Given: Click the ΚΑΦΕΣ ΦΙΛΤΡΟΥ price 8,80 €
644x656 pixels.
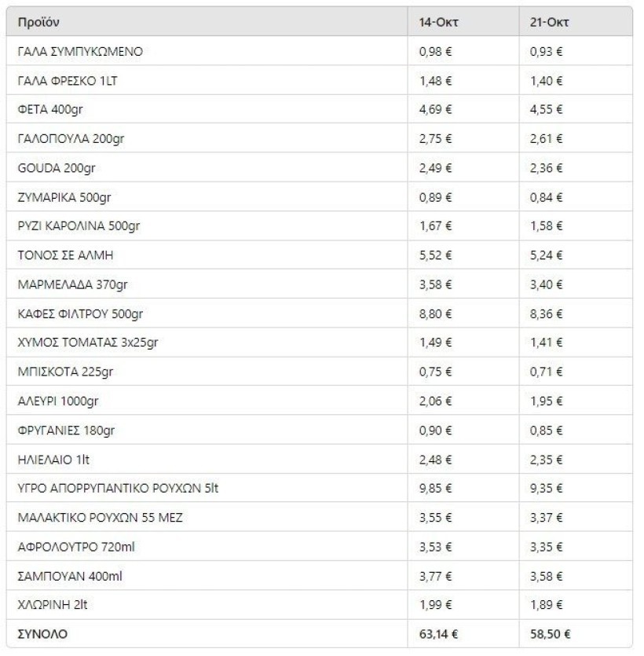Looking at the screenshot, I should (x=436, y=314).
